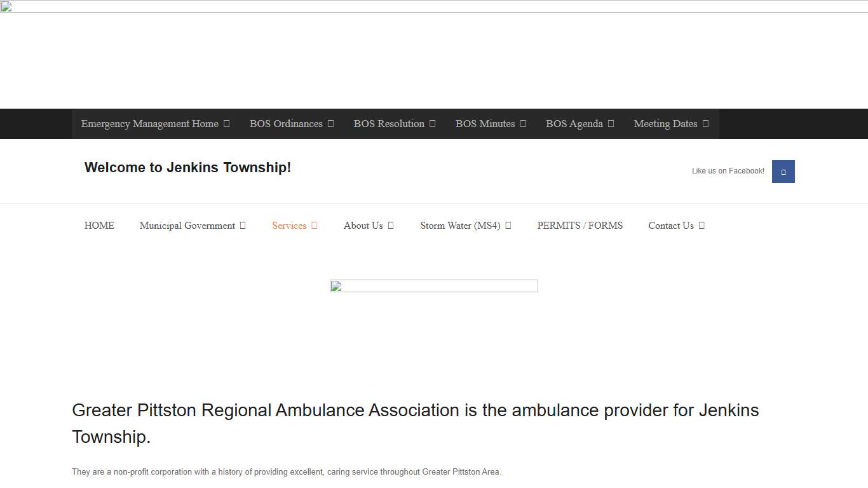Click the Like us on Facebook link
This screenshot has width=868, height=488.
point(728,171)
